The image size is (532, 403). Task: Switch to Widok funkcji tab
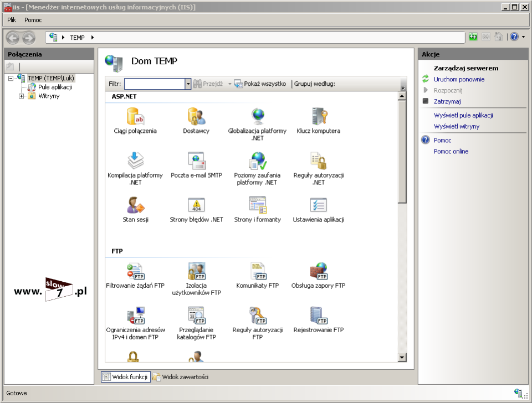126,377
